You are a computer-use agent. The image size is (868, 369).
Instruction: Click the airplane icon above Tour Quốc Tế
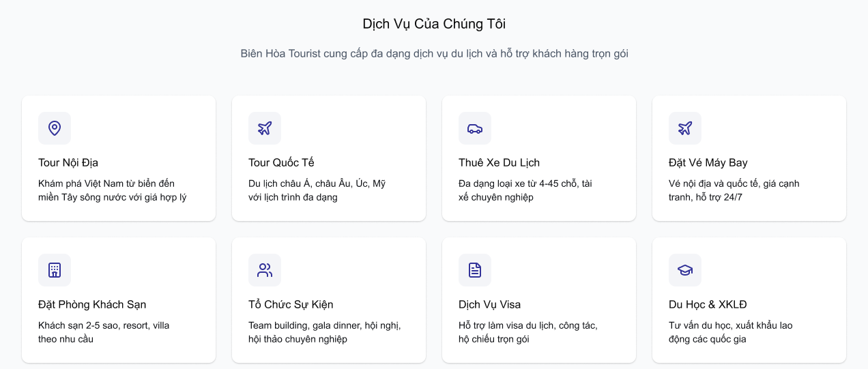(x=265, y=128)
